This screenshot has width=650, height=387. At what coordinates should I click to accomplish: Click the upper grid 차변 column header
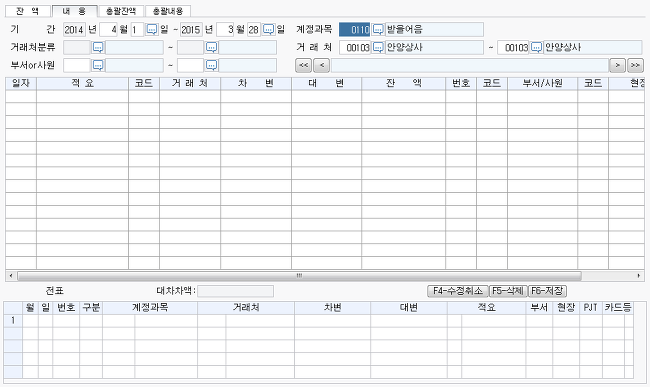coord(256,83)
